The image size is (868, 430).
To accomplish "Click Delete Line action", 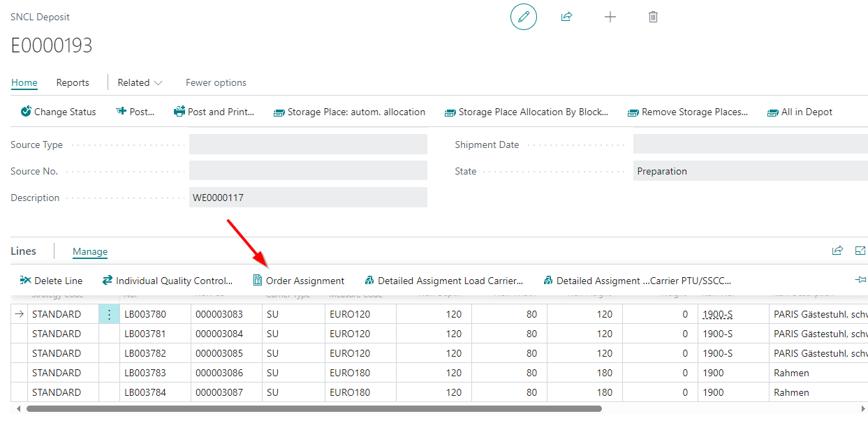I will click(51, 281).
